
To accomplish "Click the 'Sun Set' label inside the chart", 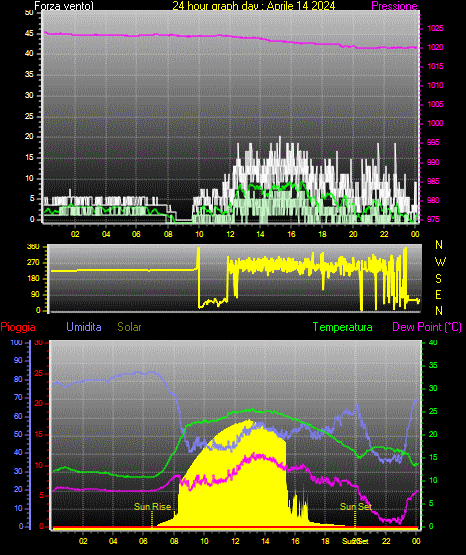I will click(356, 507).
